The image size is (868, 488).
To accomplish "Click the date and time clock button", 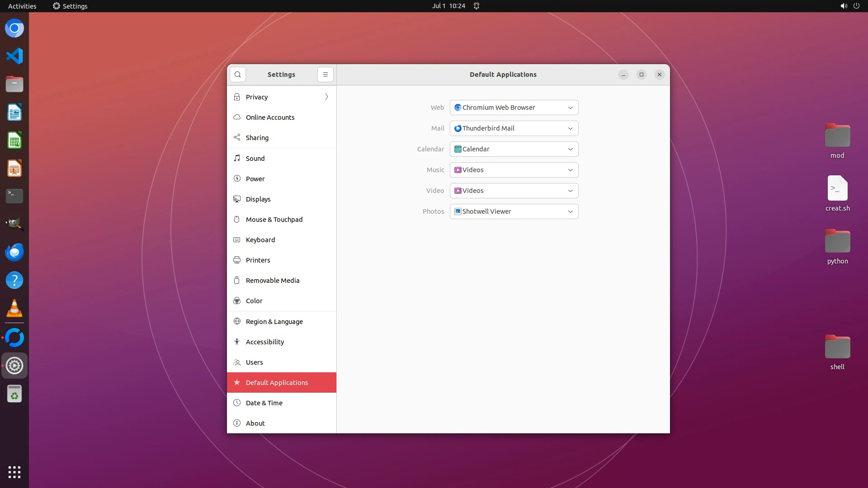I will pyautogui.click(x=448, y=6).
